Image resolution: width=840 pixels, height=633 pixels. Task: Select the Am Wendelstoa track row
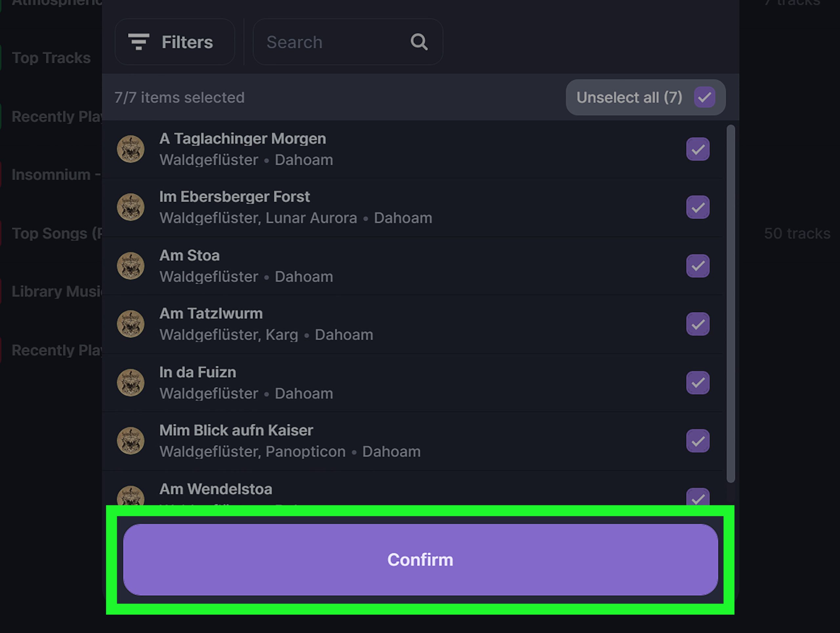412,489
